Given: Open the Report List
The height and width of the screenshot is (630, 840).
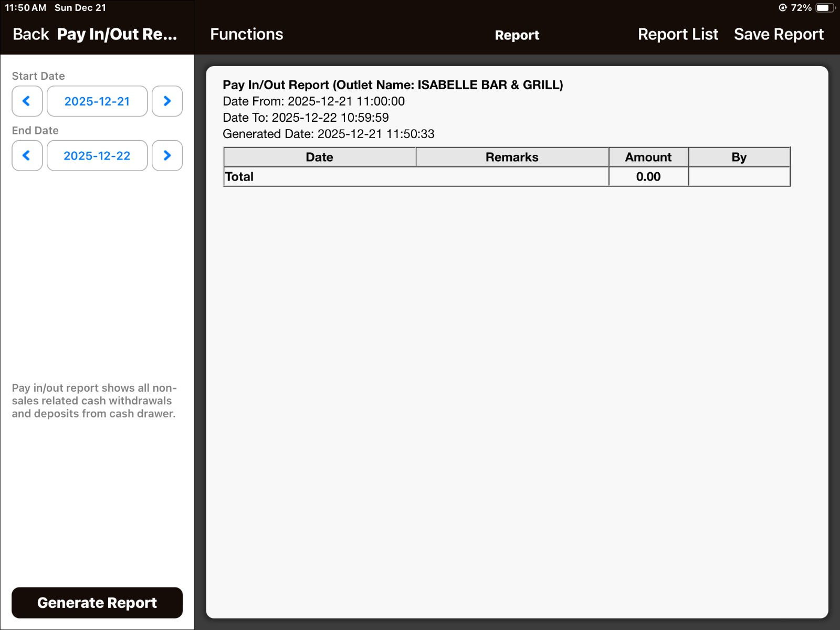Looking at the screenshot, I should point(677,34).
